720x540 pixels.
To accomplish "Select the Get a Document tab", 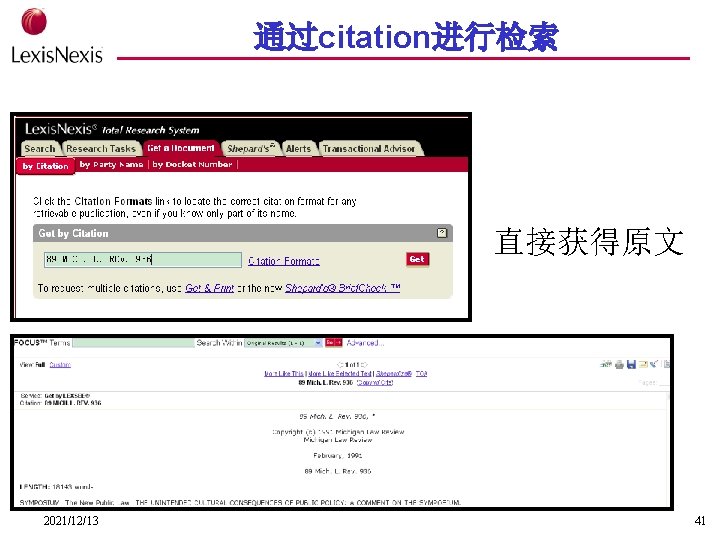I will [180, 148].
